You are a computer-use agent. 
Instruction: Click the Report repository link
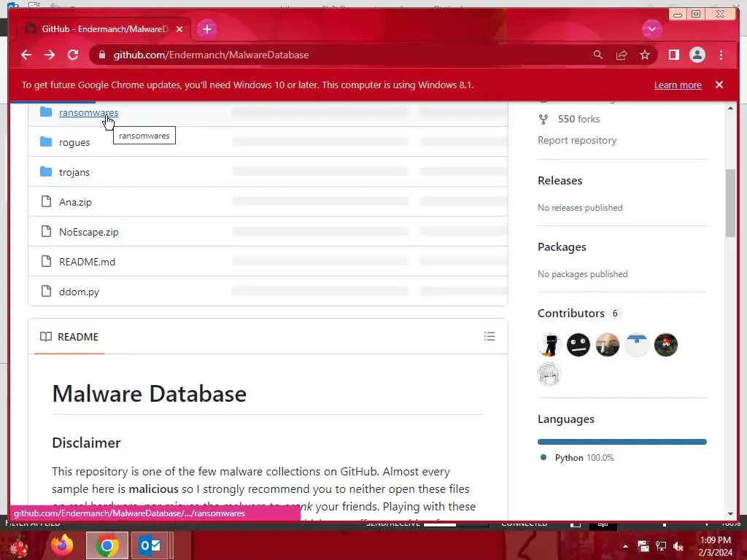577,141
